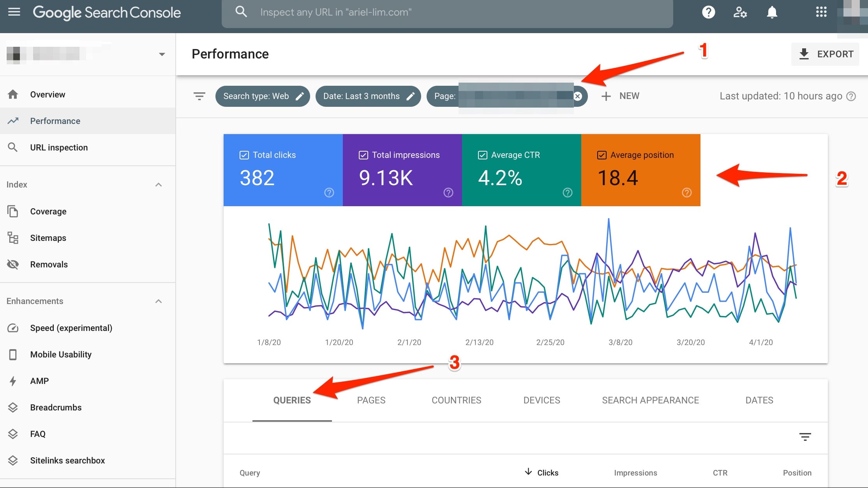The height and width of the screenshot is (488, 868).
Task: Open the filter icon beside the report chips
Action: coord(199,96)
